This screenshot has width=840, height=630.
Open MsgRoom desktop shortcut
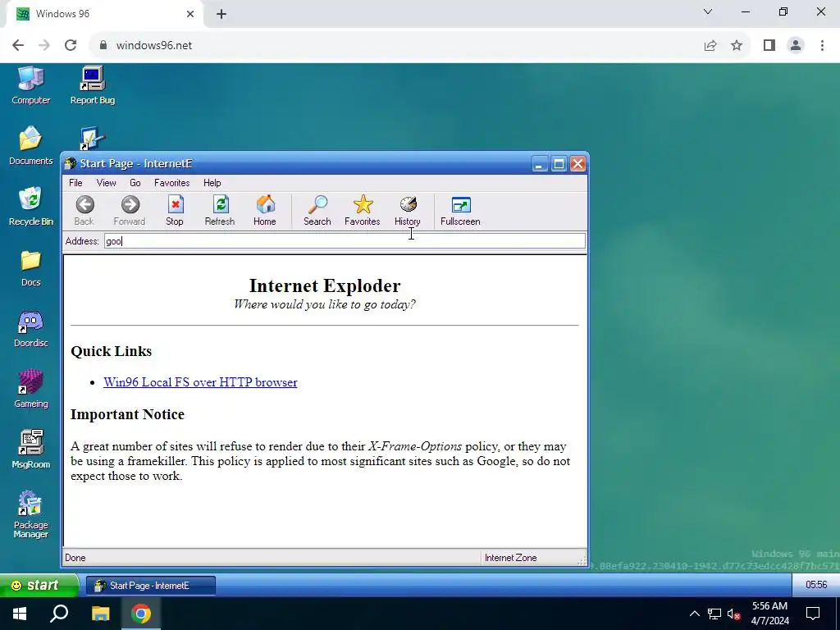31,450
